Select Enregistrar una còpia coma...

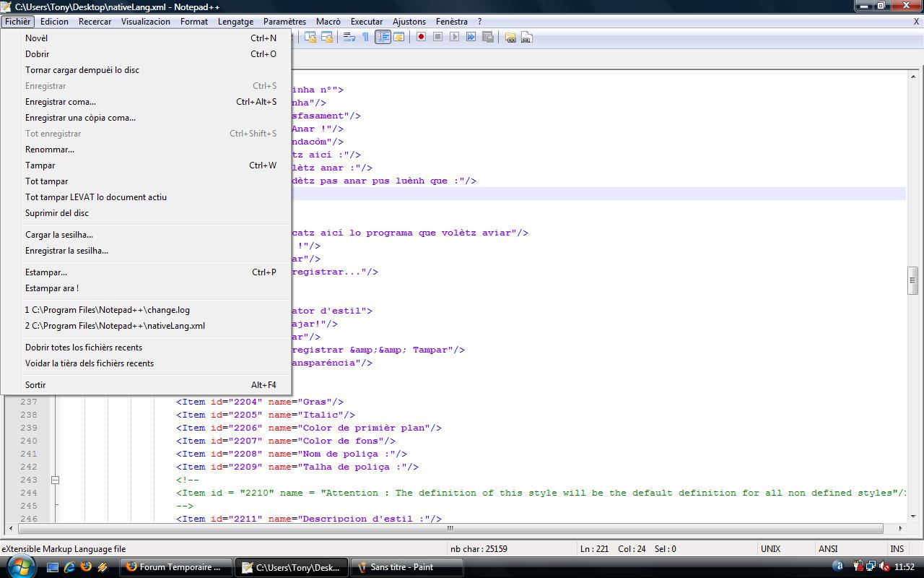(147, 118)
